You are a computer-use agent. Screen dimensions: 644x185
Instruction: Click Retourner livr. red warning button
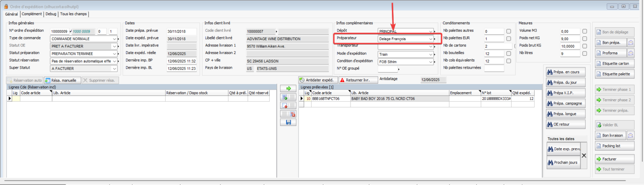356,80
